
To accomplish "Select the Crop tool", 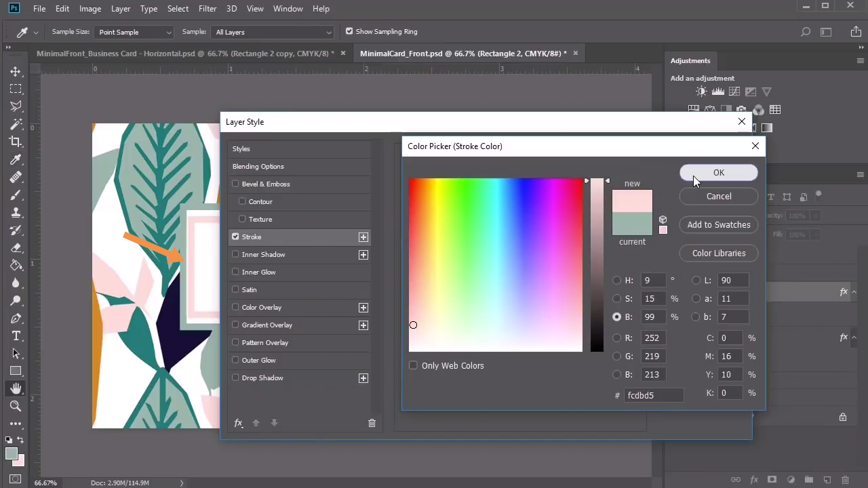I will pyautogui.click(x=16, y=142).
